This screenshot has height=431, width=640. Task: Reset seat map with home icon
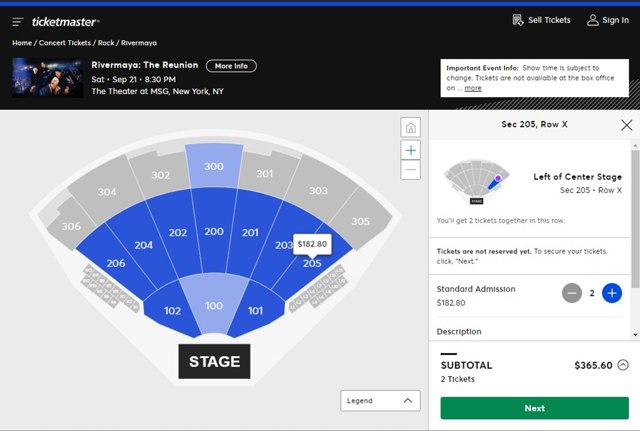tap(411, 127)
